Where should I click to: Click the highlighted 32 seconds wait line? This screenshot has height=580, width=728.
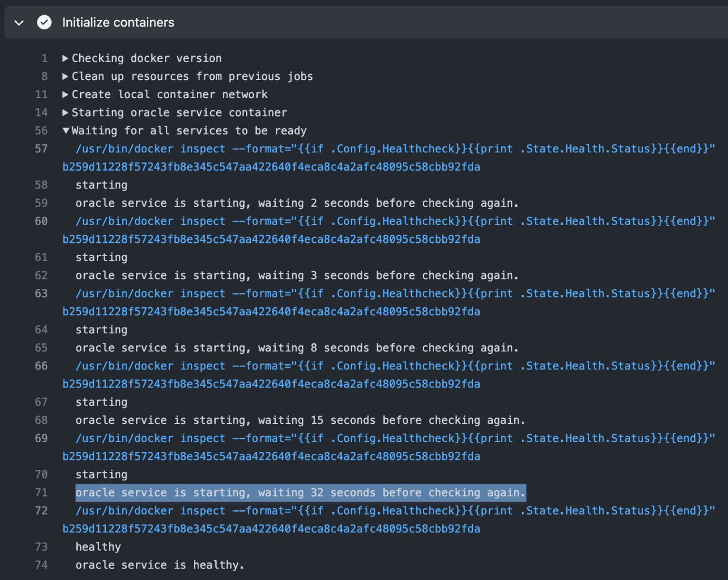300,493
